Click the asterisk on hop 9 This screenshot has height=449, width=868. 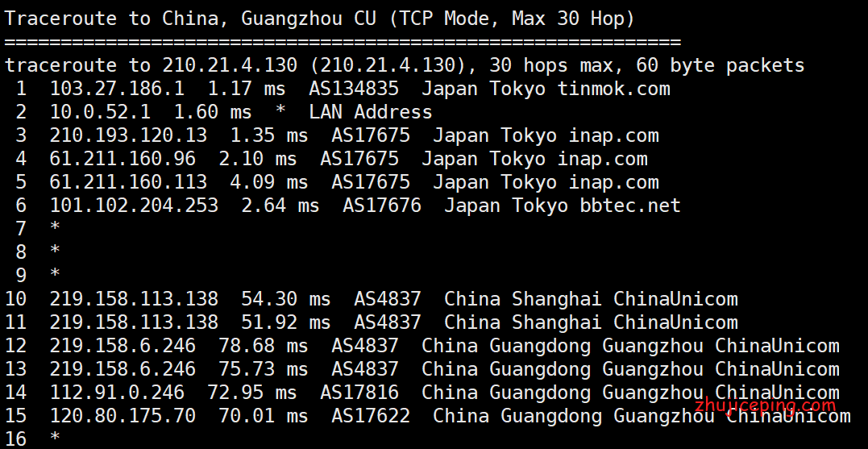point(55,275)
